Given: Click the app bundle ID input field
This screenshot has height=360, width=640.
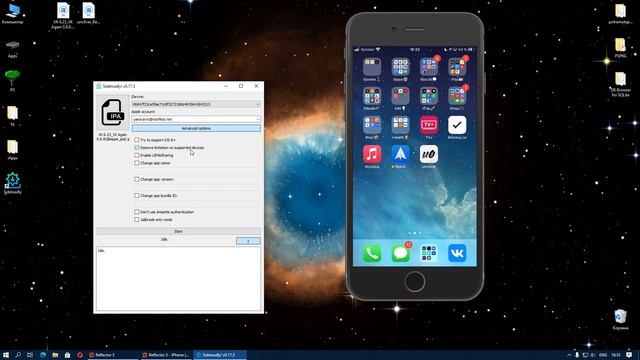Looking at the screenshot, I should coord(196,203).
